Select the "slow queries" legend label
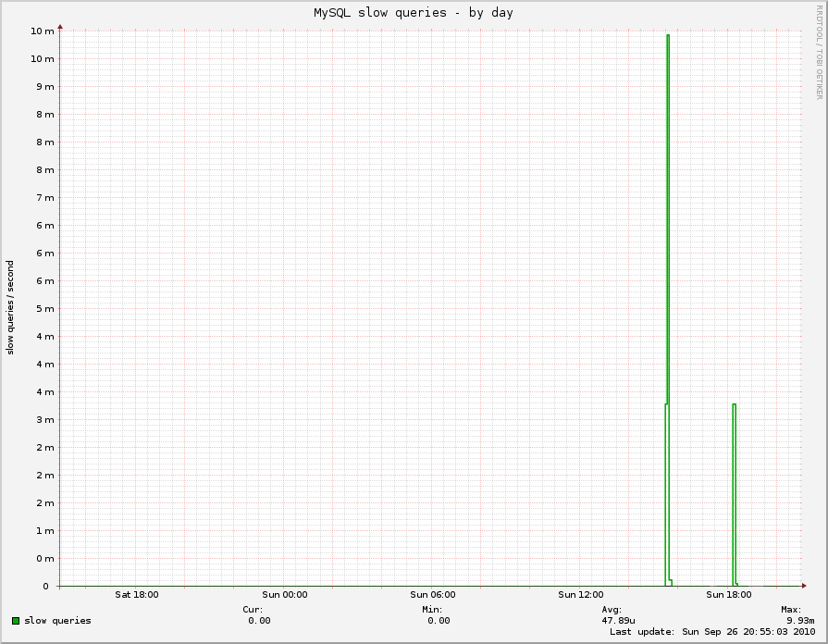The height and width of the screenshot is (644, 828). pos(57,620)
